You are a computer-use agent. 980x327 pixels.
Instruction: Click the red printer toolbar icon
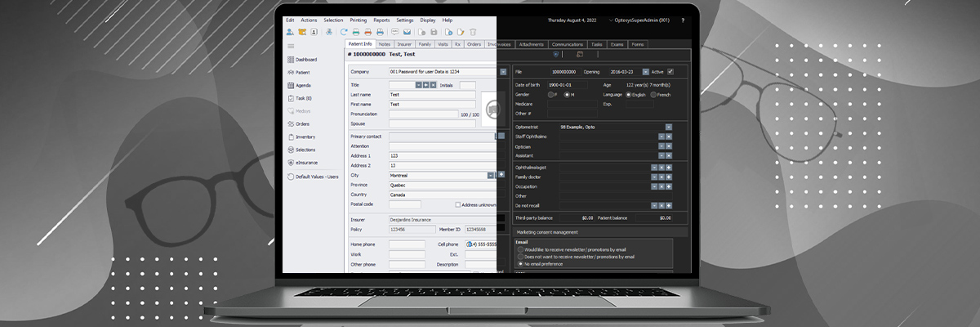click(x=368, y=32)
